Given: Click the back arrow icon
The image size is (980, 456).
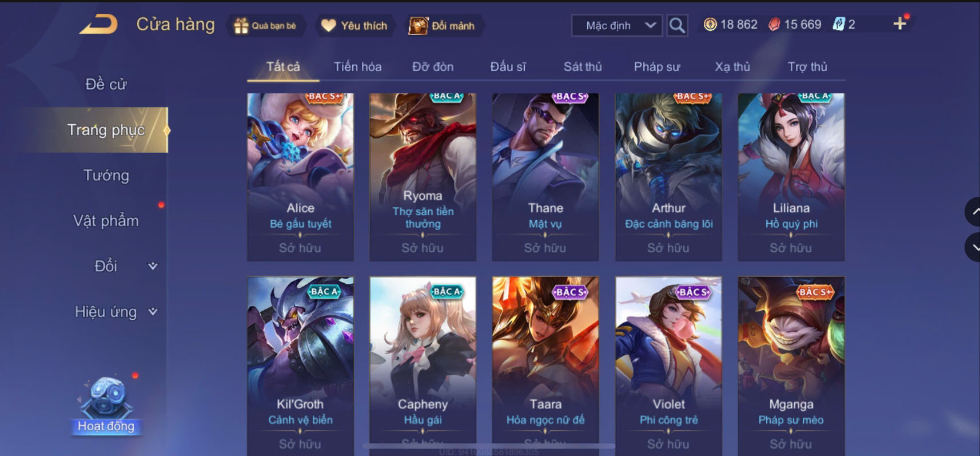Looking at the screenshot, I should click(x=98, y=25).
